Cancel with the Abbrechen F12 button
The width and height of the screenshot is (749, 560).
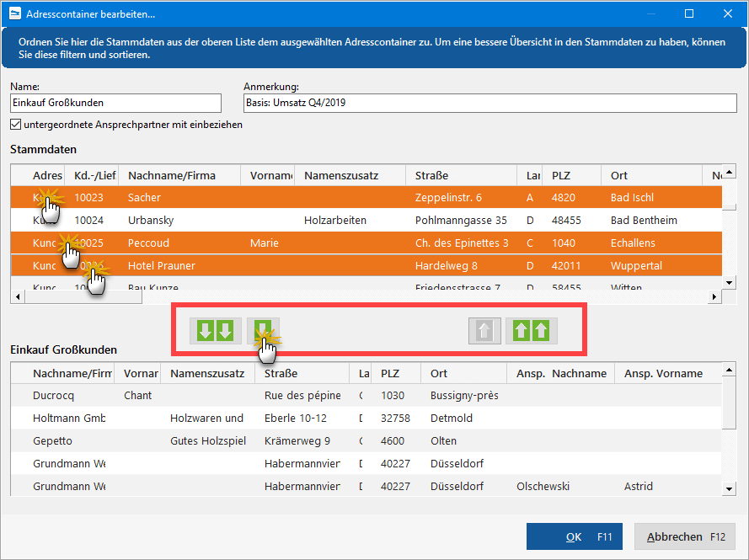tap(686, 536)
